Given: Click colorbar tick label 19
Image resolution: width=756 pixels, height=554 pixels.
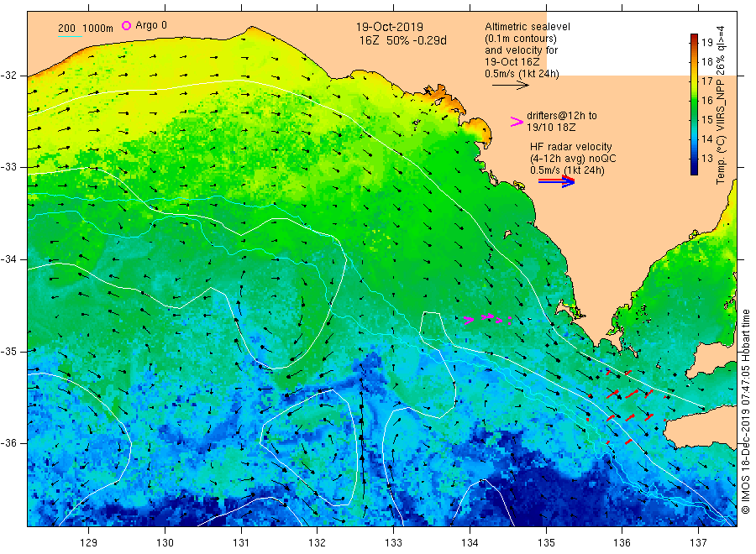Looking at the screenshot, I should point(706,43).
